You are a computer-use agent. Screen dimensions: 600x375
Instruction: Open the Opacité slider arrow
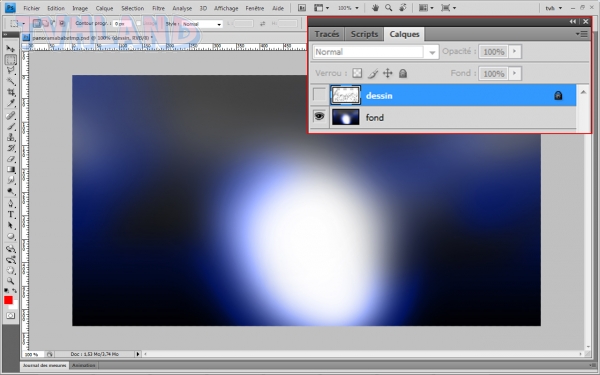[515, 51]
